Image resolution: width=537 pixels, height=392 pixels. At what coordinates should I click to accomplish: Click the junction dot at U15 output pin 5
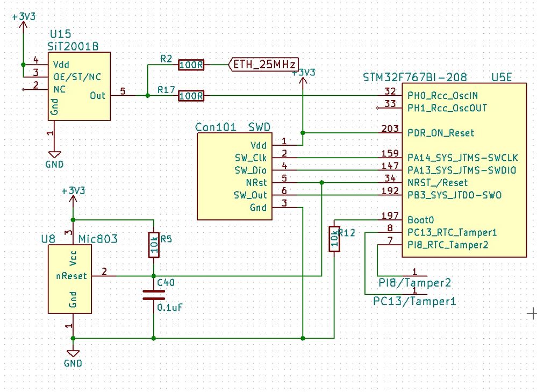[x=148, y=96]
